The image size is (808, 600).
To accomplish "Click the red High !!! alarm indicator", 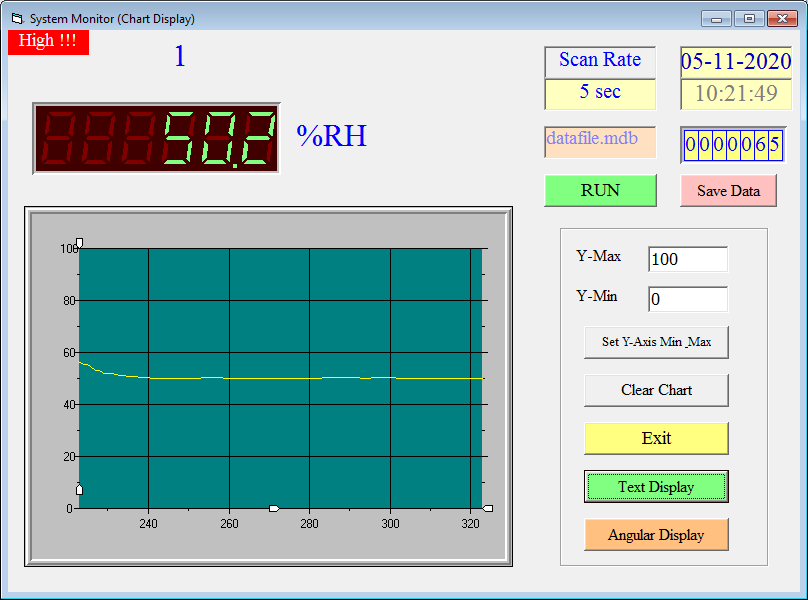I will [x=48, y=41].
